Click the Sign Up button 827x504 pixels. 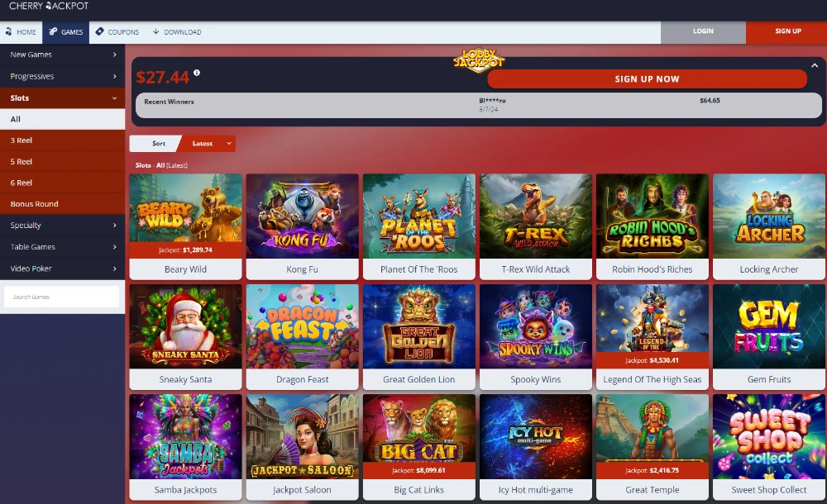[x=787, y=31]
